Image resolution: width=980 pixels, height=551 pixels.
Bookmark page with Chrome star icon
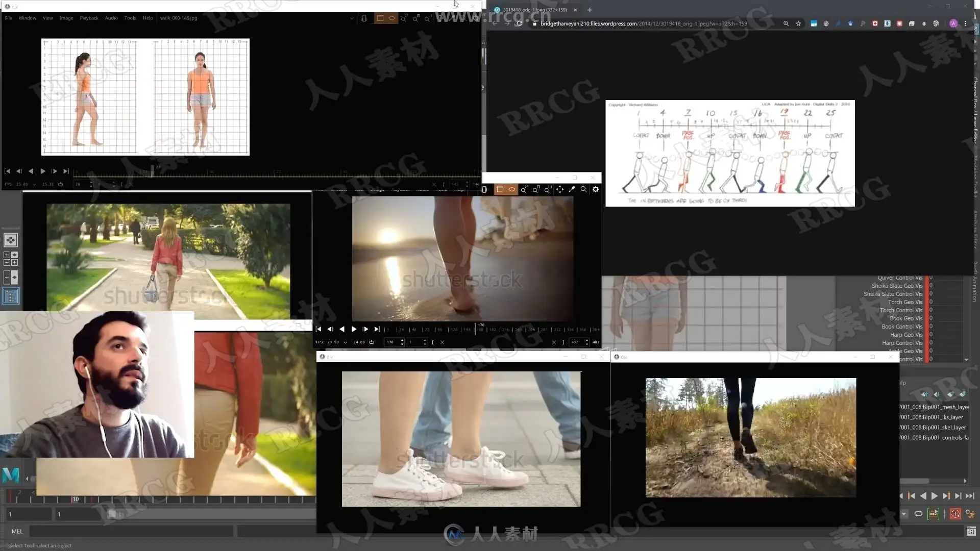798,23
